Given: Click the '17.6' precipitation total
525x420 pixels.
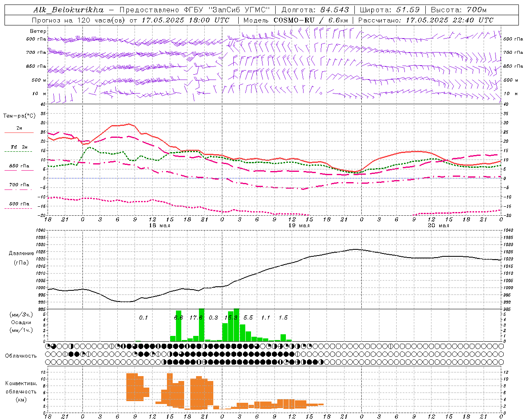Looking at the screenshot, I should click(x=196, y=317).
